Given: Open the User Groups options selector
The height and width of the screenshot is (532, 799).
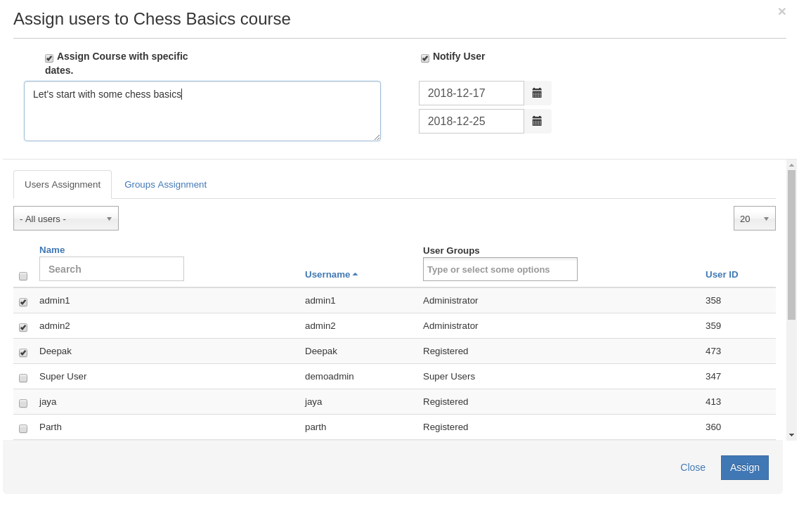Looking at the screenshot, I should pyautogui.click(x=500, y=269).
